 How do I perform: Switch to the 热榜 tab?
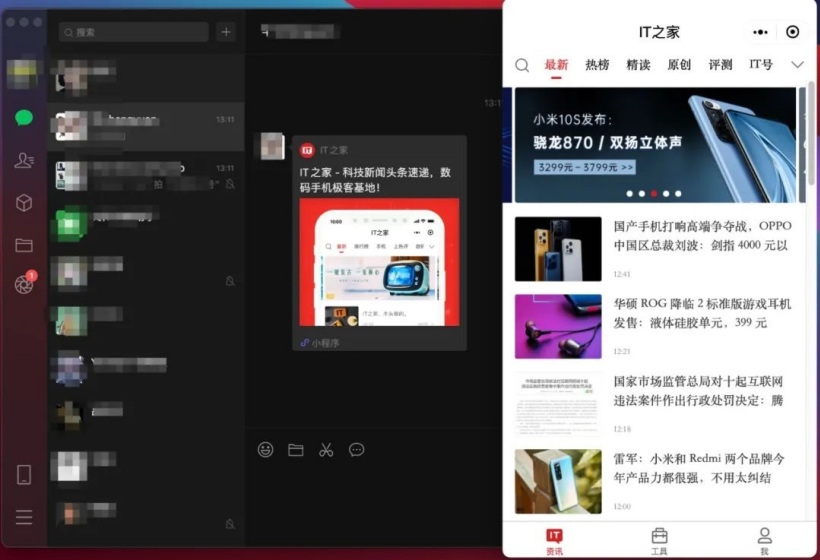pos(597,65)
